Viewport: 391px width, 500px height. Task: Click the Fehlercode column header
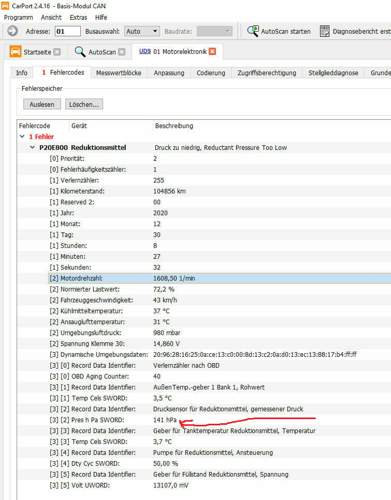(34, 126)
